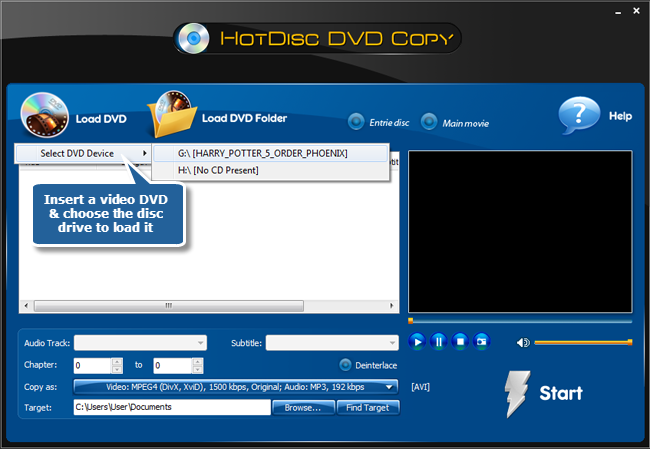The width and height of the screenshot is (650, 449).
Task: Click the list's left scroll arrow
Action: point(26,306)
